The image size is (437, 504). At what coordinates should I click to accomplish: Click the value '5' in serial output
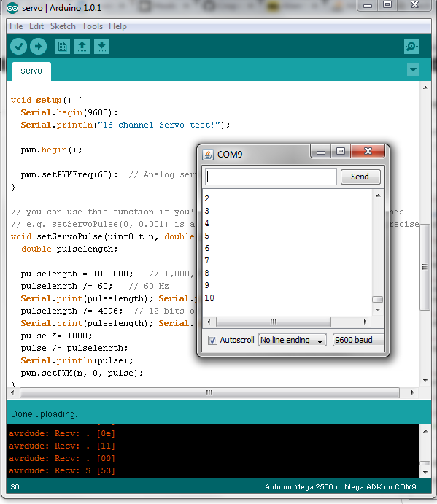pyautogui.click(x=206, y=236)
